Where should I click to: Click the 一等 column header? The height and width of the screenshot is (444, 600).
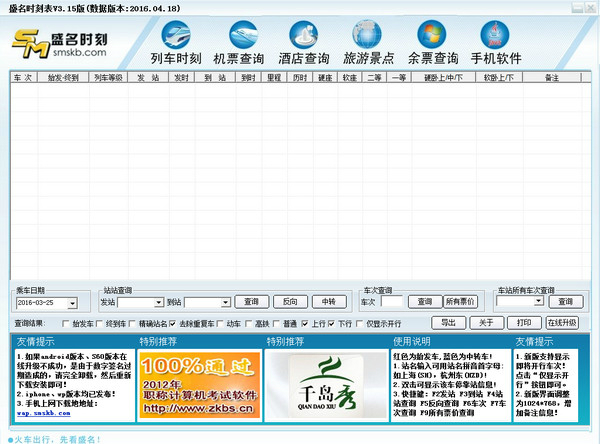coord(399,78)
